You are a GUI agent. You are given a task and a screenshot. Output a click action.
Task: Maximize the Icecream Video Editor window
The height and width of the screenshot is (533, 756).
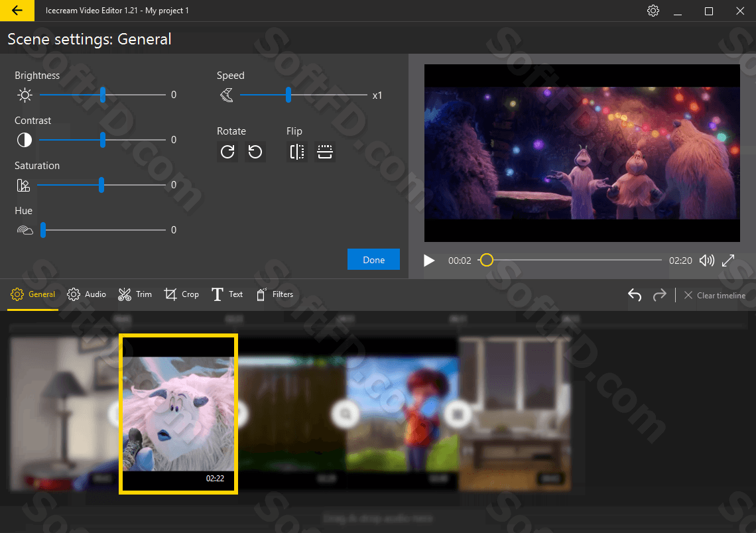tap(709, 11)
